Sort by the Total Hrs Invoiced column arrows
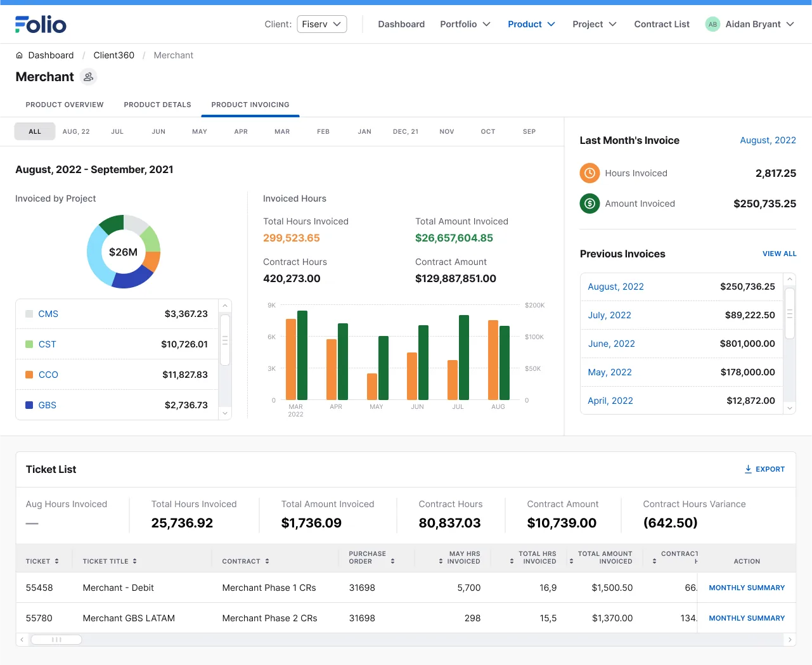 pyautogui.click(x=512, y=561)
